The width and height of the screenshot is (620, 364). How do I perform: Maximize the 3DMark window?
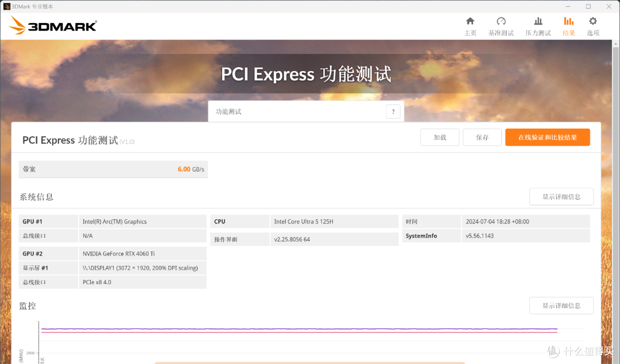click(x=588, y=6)
